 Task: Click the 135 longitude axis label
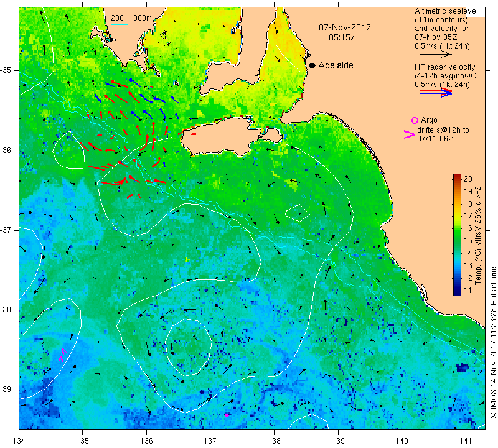83,441
